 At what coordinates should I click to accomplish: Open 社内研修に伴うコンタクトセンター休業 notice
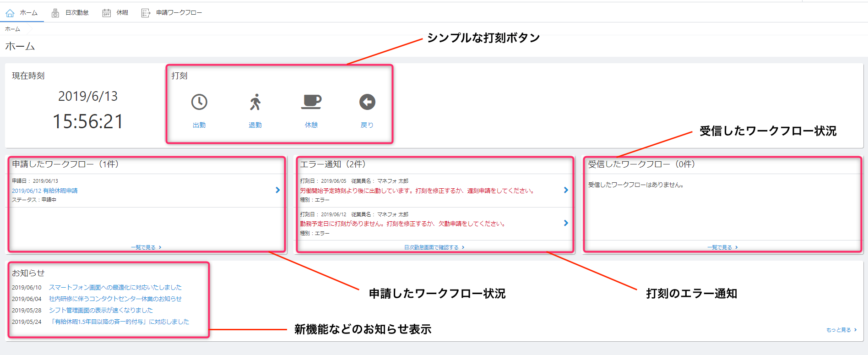115,299
